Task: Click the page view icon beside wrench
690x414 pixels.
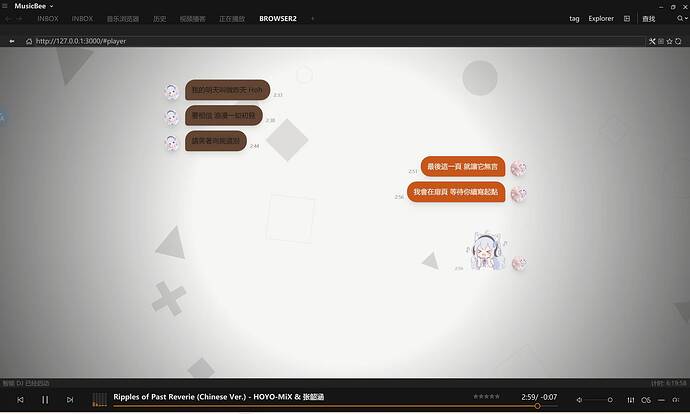Action: [x=661, y=41]
